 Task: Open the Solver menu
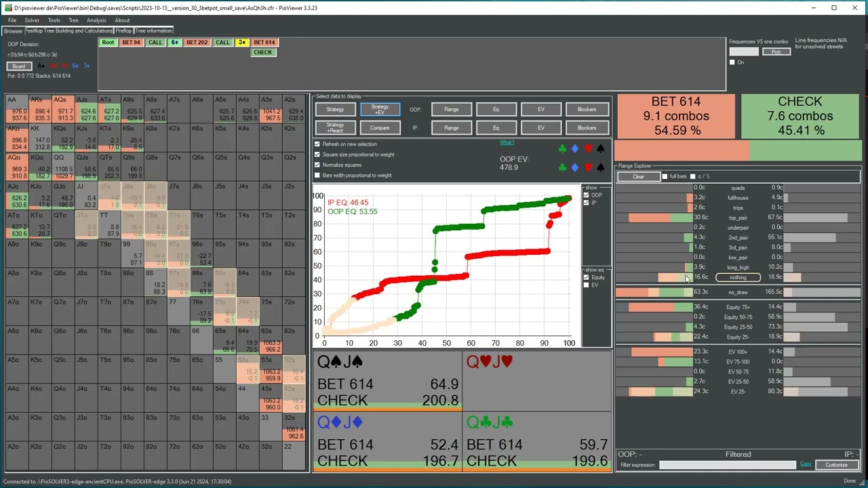32,20
